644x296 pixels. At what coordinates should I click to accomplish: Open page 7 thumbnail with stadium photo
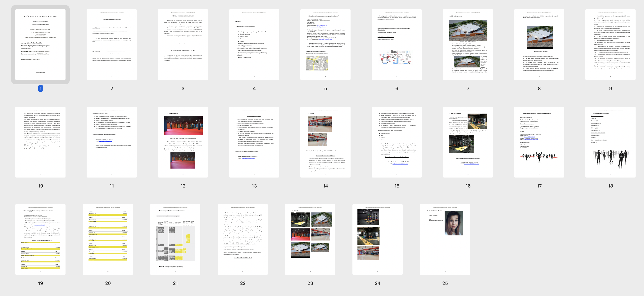click(x=468, y=44)
